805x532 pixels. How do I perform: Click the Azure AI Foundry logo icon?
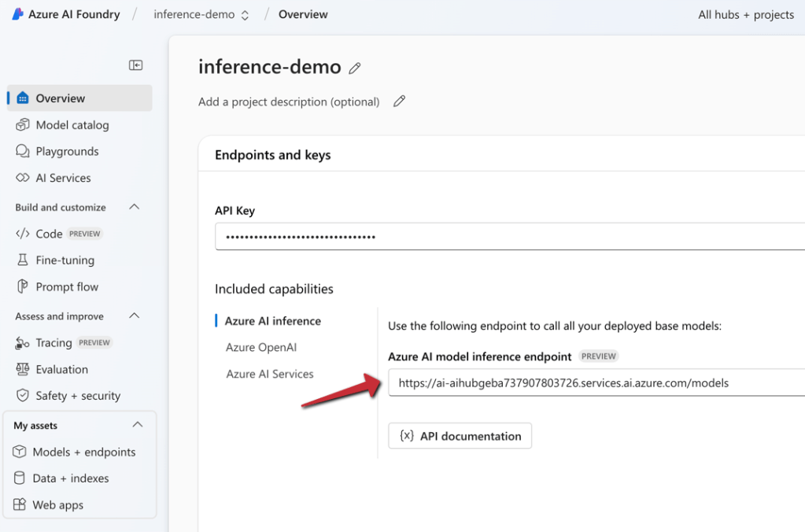(17, 14)
